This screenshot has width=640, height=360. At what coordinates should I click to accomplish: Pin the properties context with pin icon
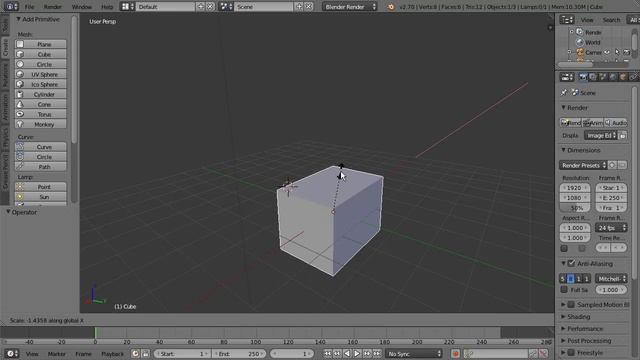(564, 93)
